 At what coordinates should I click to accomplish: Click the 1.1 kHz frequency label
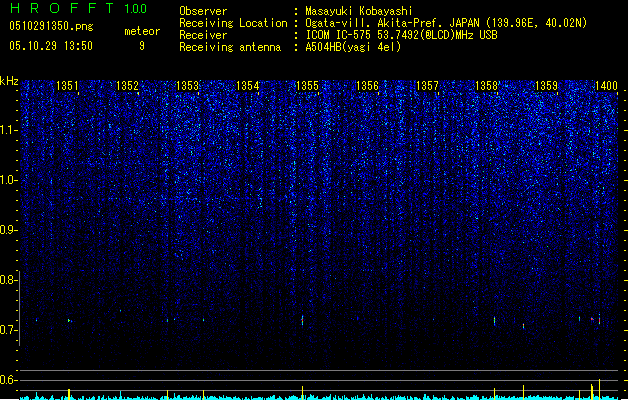pos(8,130)
